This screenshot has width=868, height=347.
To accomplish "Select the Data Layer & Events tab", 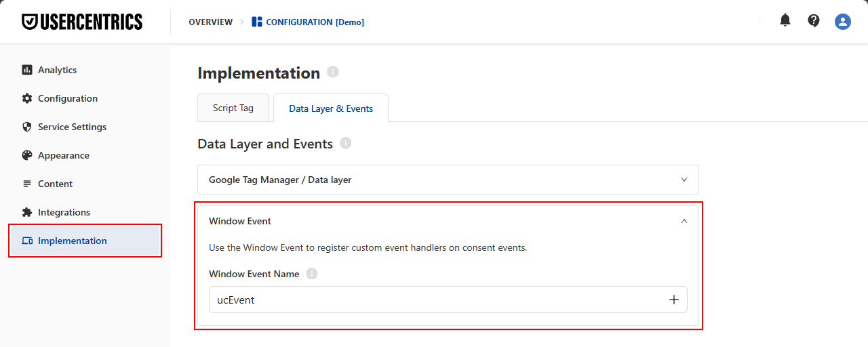I will (x=331, y=108).
